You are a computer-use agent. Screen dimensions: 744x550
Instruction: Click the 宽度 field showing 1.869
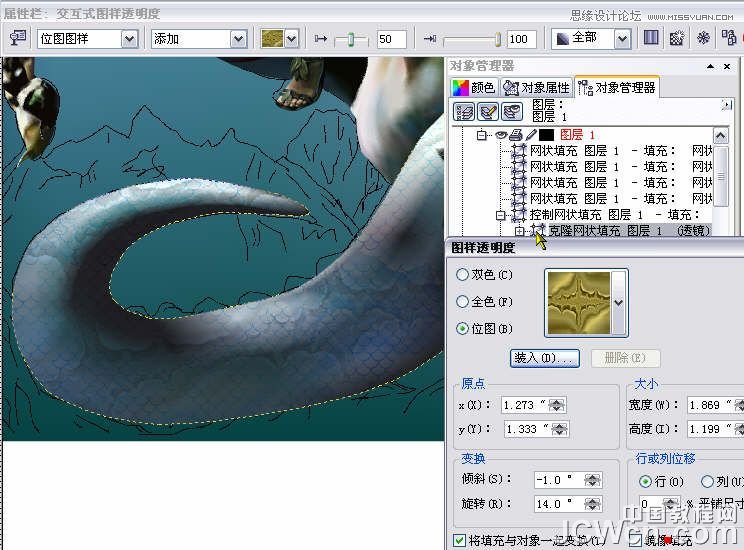coord(710,405)
